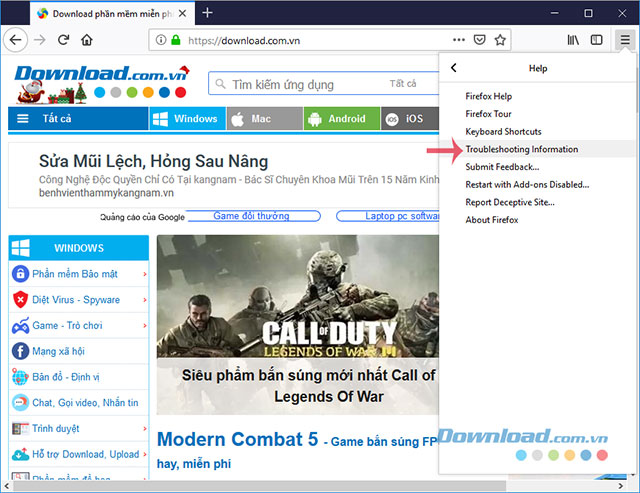Open the Firefox hamburger menu
The width and height of the screenshot is (640, 493).
(625, 40)
